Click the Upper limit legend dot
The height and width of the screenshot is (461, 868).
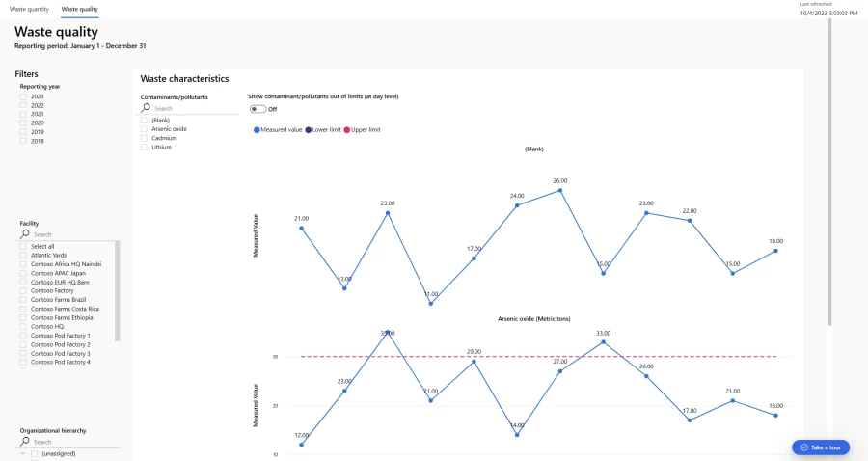point(347,129)
